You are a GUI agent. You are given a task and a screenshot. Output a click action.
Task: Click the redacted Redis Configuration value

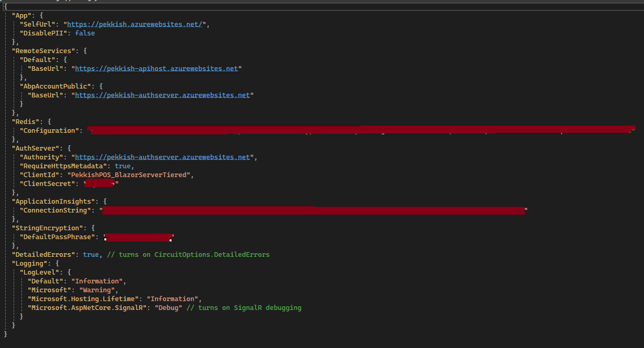360,130
